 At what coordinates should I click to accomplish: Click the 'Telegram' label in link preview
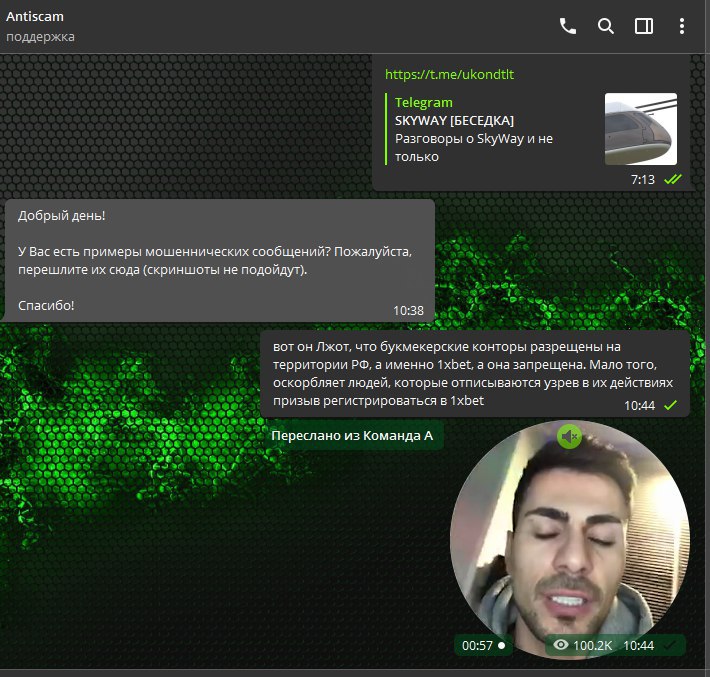[423, 102]
